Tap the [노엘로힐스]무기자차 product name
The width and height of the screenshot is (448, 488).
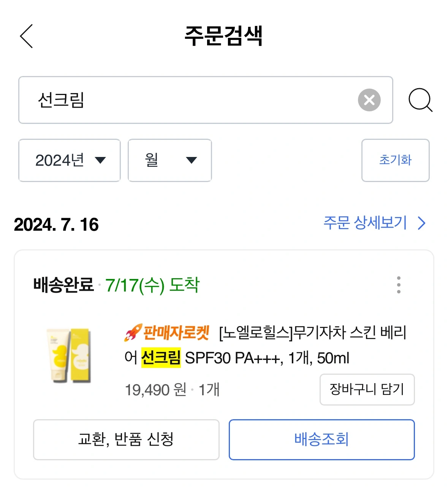pyautogui.click(x=312, y=333)
